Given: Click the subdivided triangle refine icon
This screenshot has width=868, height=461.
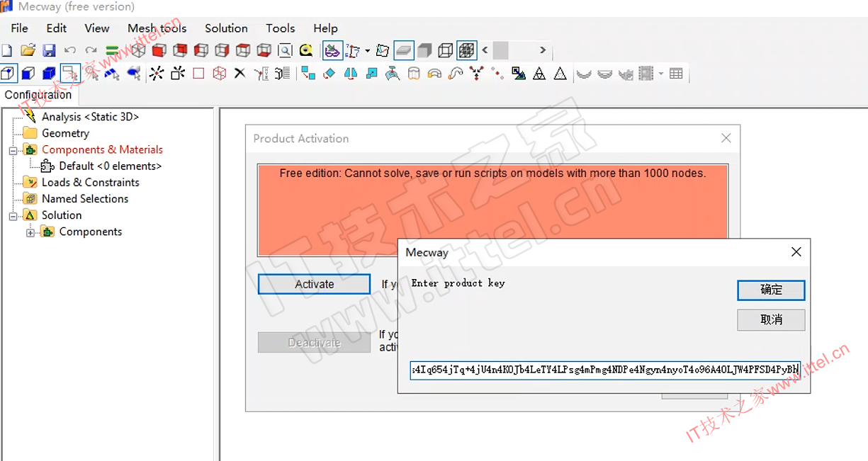Looking at the screenshot, I should (x=539, y=73).
